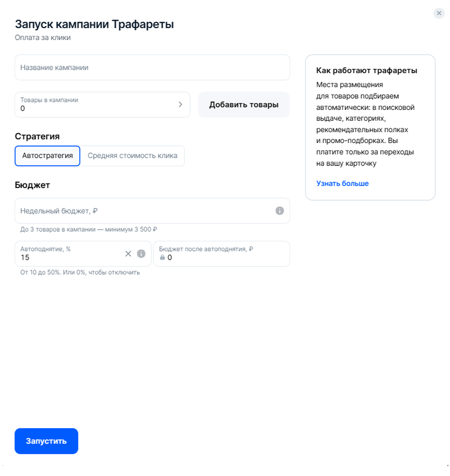This screenshot has width=450, height=476.
Task: Select the Автостратегия strategy option
Action: [47, 155]
